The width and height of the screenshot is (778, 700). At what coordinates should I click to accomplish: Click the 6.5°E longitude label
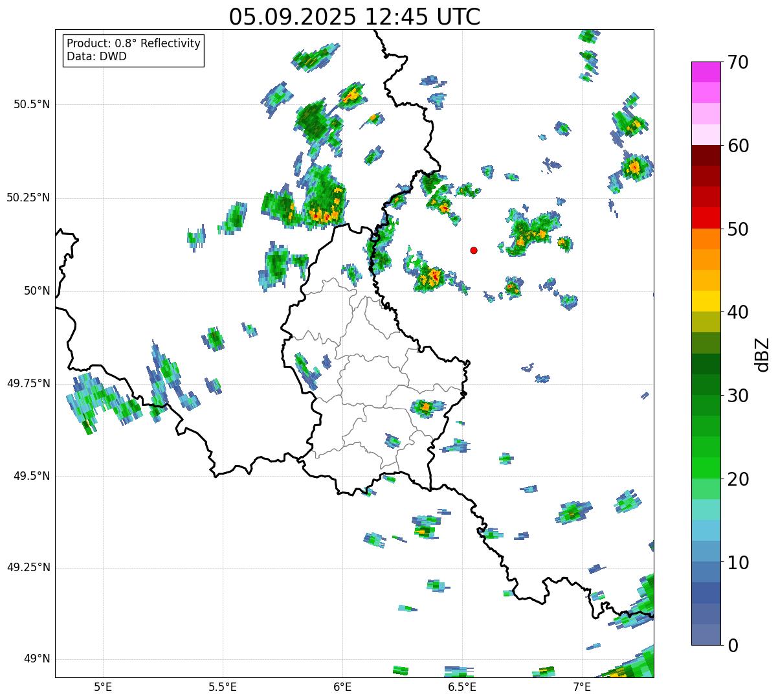(462, 687)
